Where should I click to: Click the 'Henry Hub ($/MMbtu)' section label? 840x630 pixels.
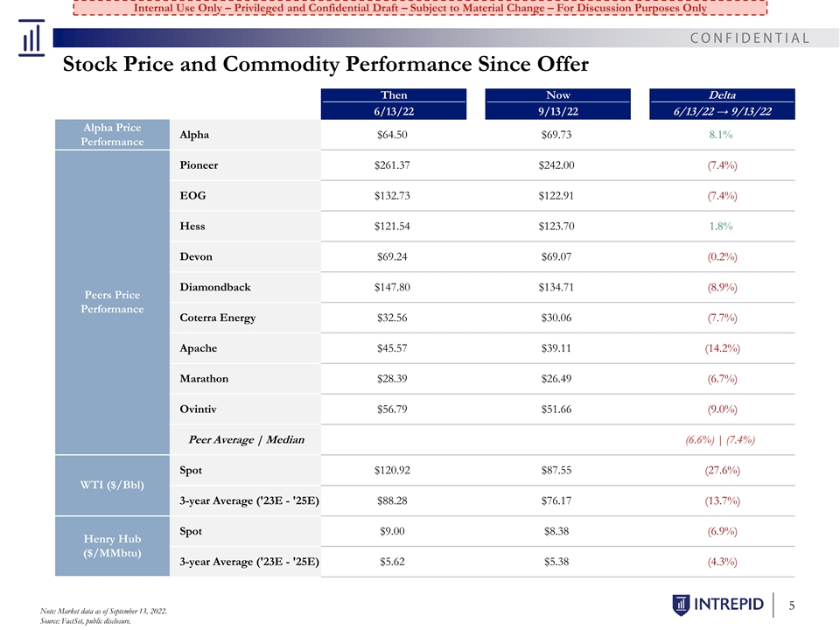[x=112, y=545]
